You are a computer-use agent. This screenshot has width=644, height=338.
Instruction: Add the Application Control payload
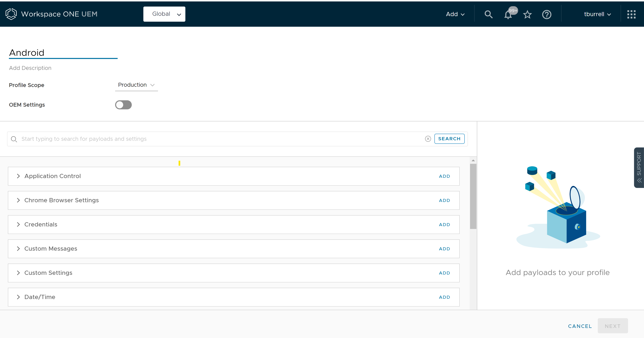click(x=445, y=176)
